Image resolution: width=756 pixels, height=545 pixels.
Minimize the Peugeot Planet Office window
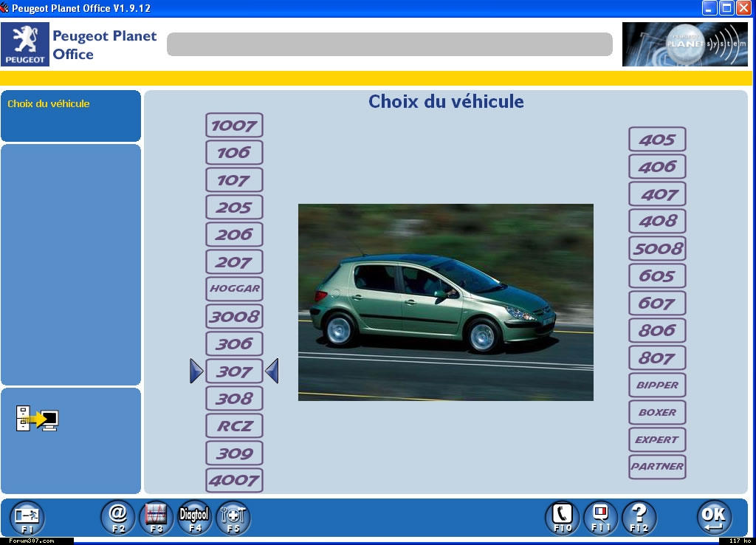709,8
